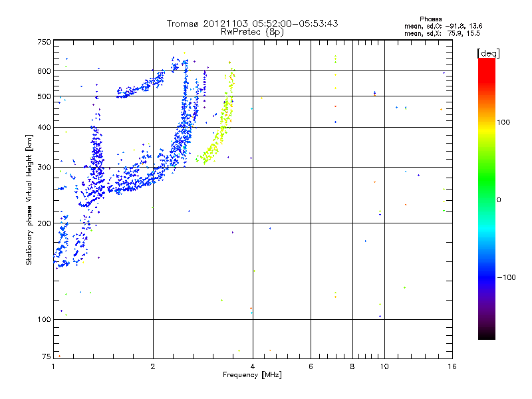Click the y-axis tick label '300'
532x399 pixels.
point(45,167)
